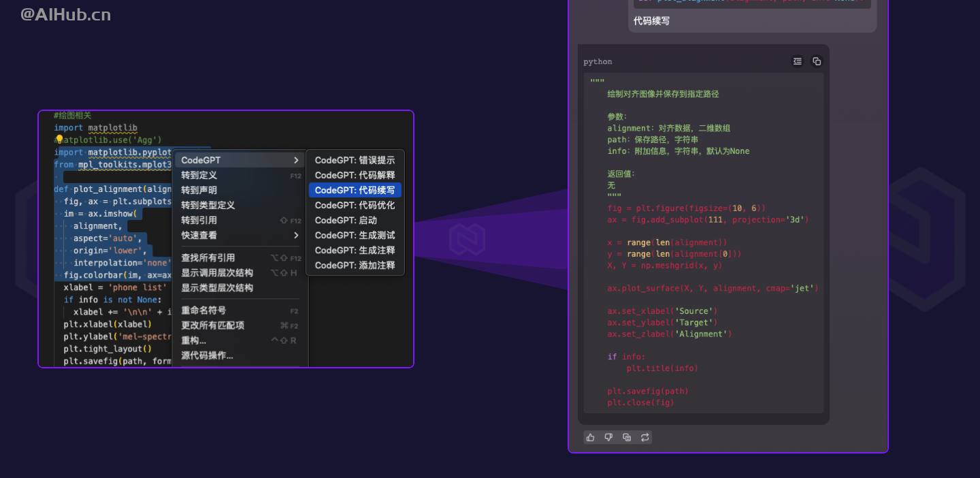
Task: Give thumbs down to the response
Action: [x=608, y=437]
